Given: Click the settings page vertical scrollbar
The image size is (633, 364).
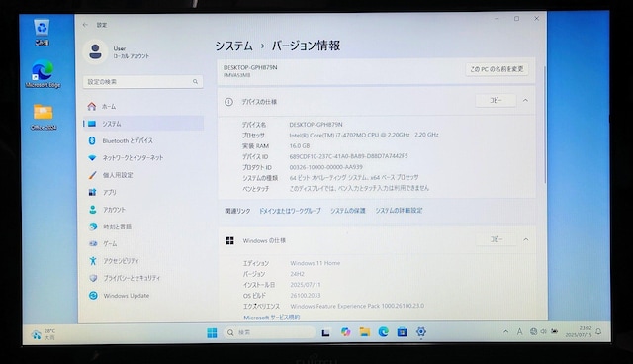Looking at the screenshot, I should (545, 125).
